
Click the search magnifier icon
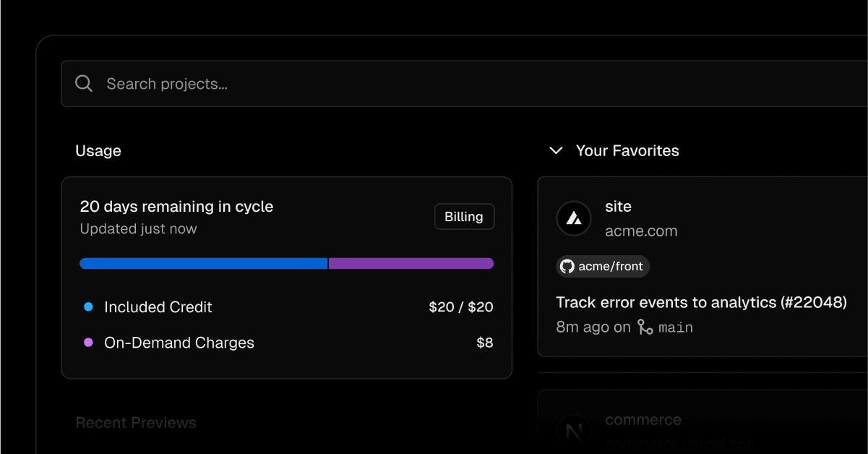(84, 84)
